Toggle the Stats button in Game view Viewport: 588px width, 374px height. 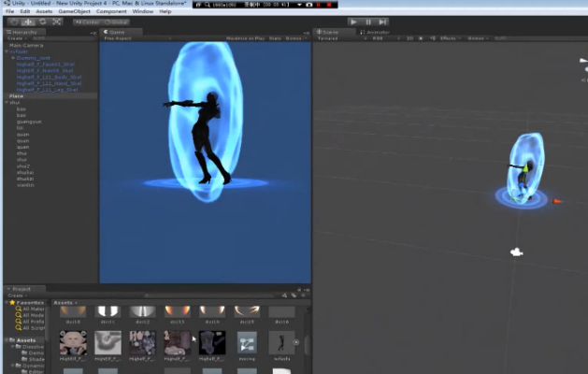pos(275,38)
